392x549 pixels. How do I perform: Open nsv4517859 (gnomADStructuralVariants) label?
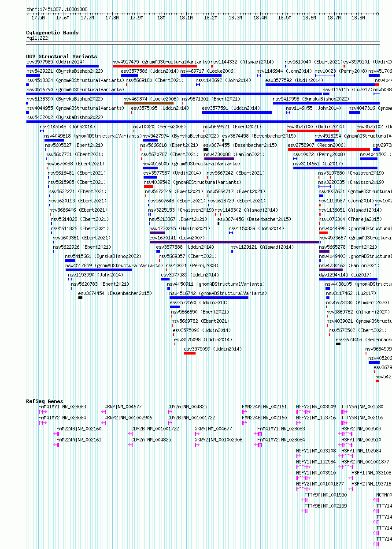coord(114,265)
